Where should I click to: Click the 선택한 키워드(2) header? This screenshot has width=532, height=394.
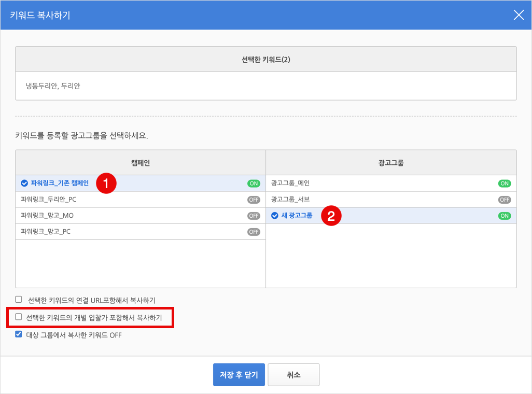pos(265,60)
